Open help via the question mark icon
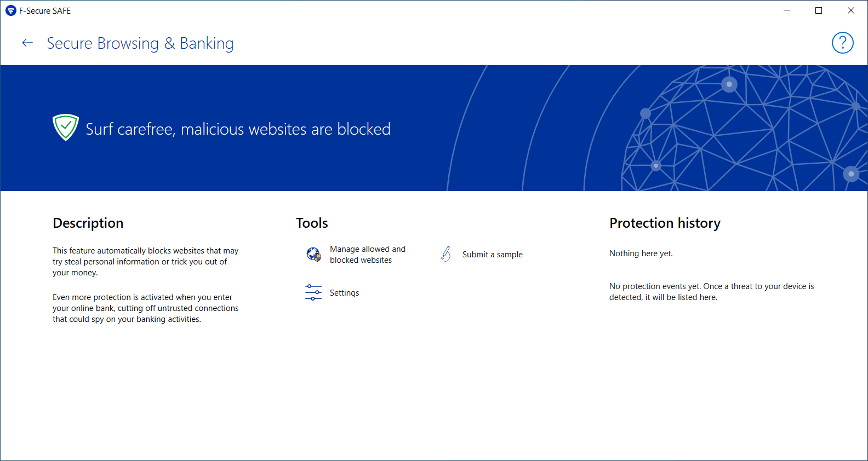This screenshot has width=868, height=461. point(842,43)
